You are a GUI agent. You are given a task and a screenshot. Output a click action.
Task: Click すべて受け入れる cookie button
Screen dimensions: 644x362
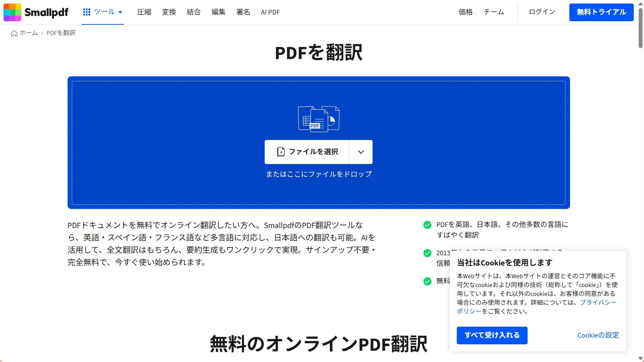[492, 335]
